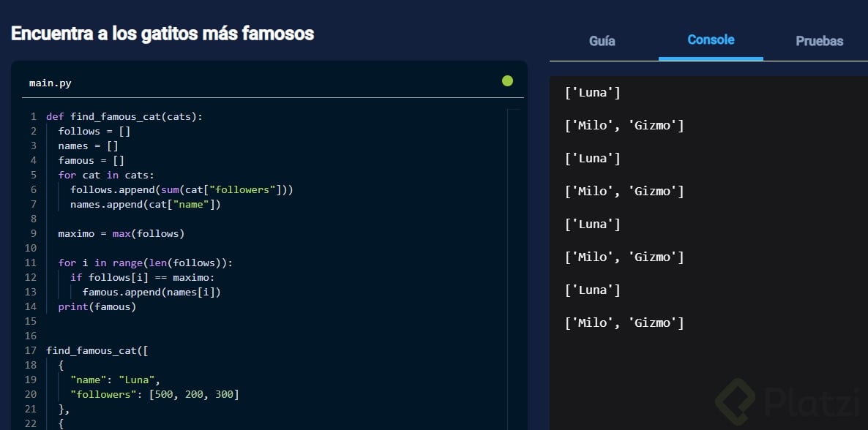The image size is (868, 430).
Task: Click the "followers": [500, 200, 300] line
Action: 154,394
